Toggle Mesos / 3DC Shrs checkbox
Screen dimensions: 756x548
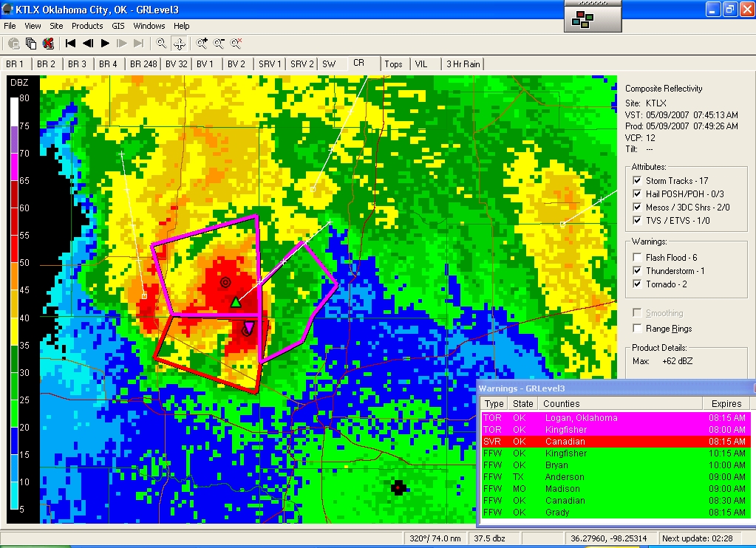[638, 208]
